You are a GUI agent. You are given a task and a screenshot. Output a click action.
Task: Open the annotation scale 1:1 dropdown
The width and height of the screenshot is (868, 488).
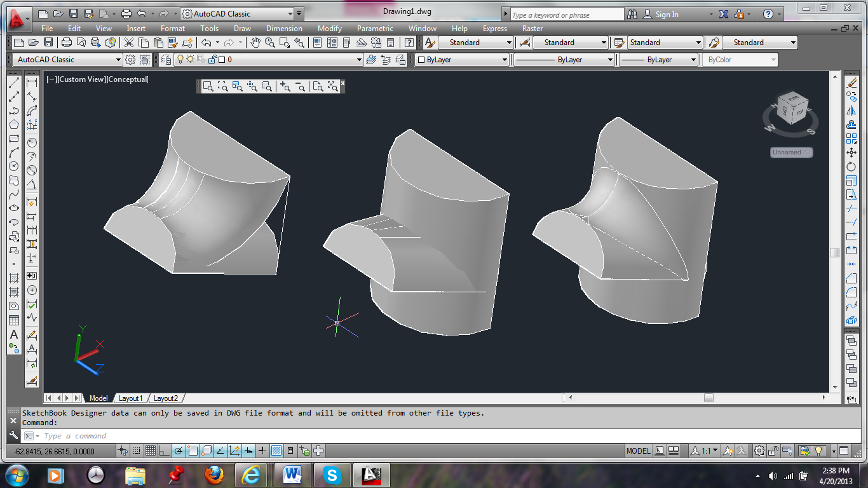[x=705, y=451]
